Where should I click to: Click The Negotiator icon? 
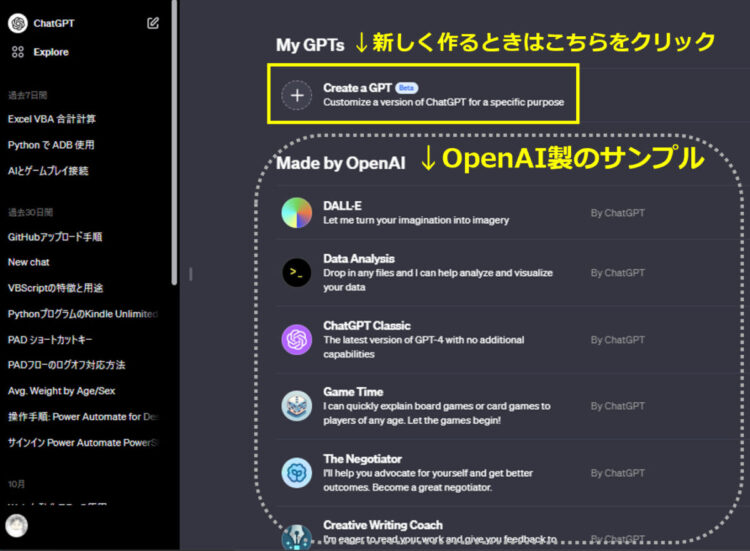[297, 473]
